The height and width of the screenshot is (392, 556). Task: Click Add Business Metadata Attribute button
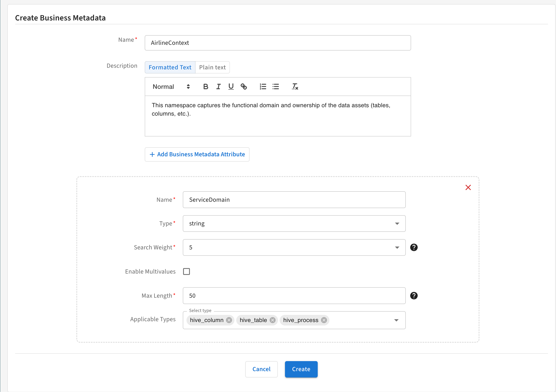click(x=197, y=154)
